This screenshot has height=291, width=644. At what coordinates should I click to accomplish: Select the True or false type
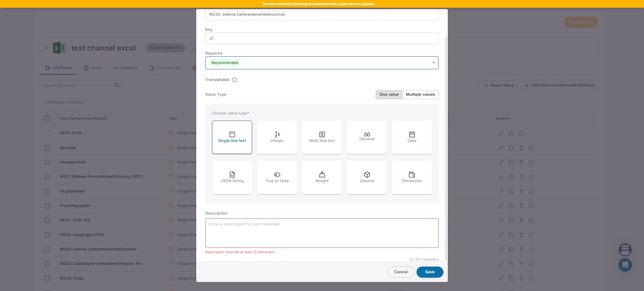pyautogui.click(x=277, y=177)
